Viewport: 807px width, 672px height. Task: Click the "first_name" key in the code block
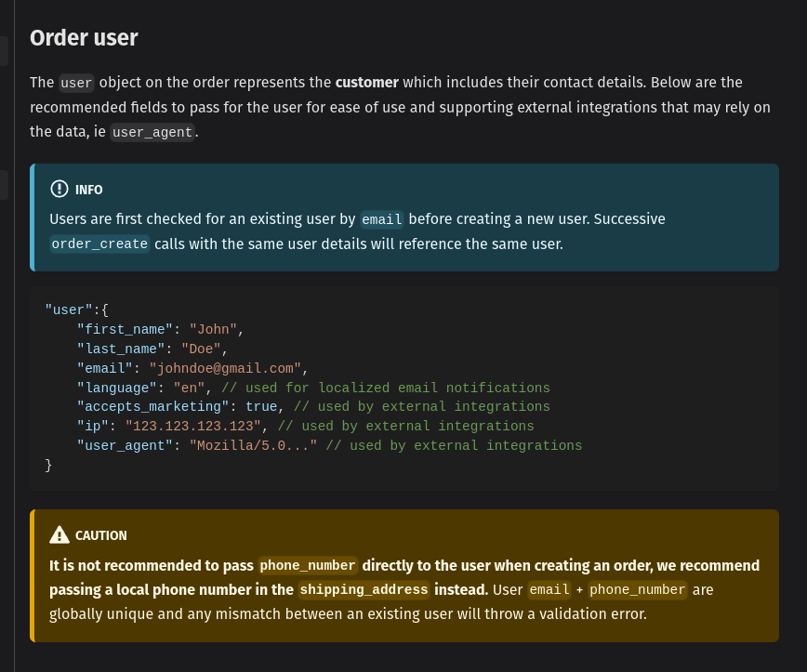point(126,329)
